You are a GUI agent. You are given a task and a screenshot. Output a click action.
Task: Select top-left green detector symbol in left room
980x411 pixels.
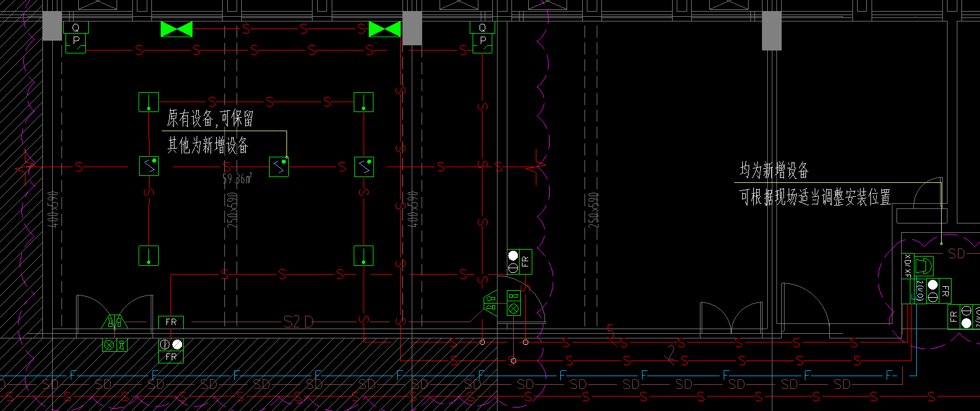tap(149, 102)
